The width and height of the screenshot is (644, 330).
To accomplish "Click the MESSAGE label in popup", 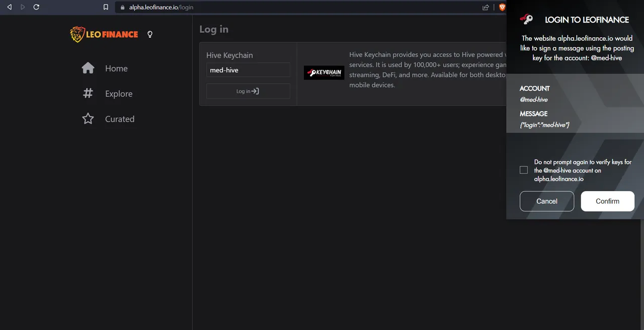I will pyautogui.click(x=534, y=114).
